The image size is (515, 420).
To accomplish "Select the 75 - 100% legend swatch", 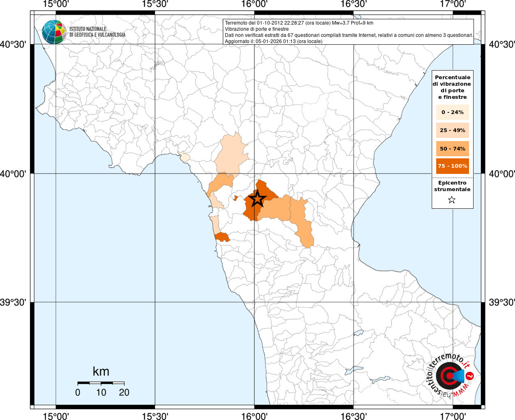I will click(452, 166).
